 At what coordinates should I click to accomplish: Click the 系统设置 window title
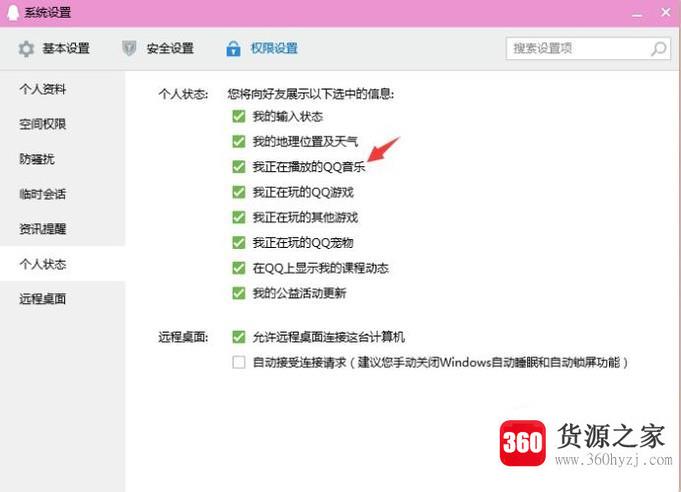(x=48, y=13)
